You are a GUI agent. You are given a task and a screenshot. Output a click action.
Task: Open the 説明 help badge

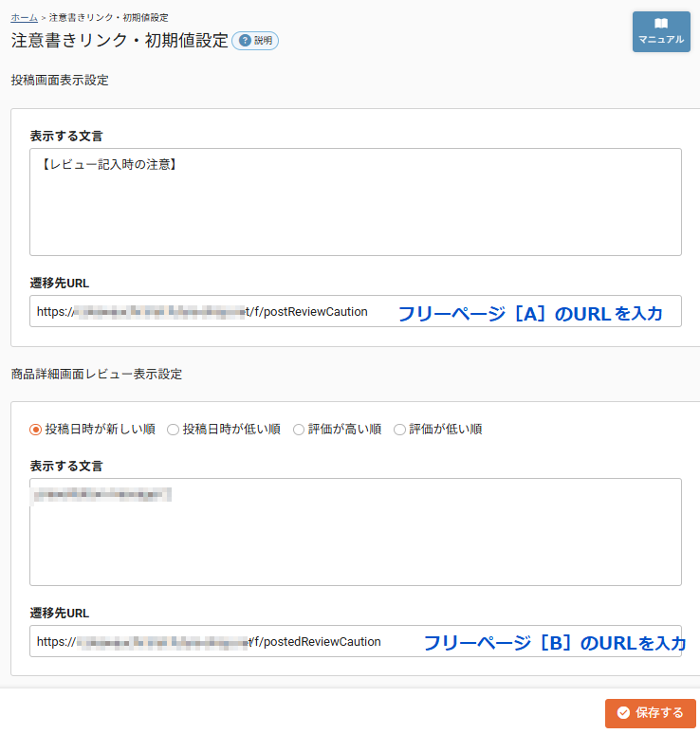(x=255, y=41)
